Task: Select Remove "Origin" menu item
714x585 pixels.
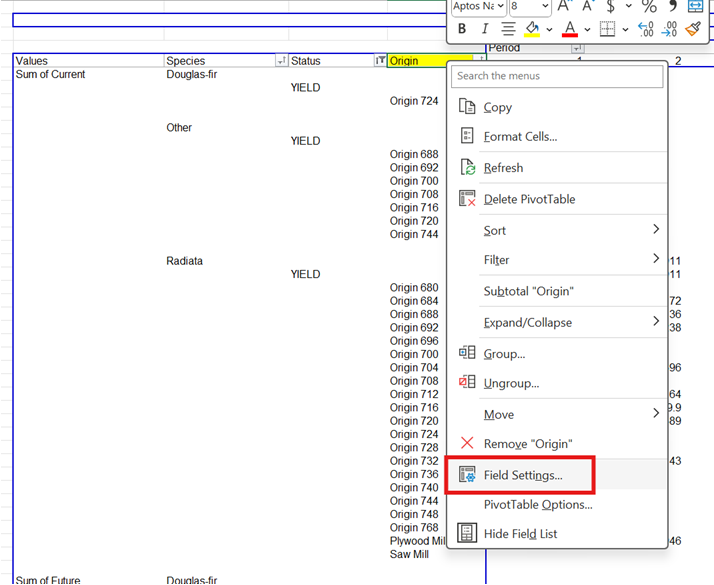Action: (x=557, y=443)
